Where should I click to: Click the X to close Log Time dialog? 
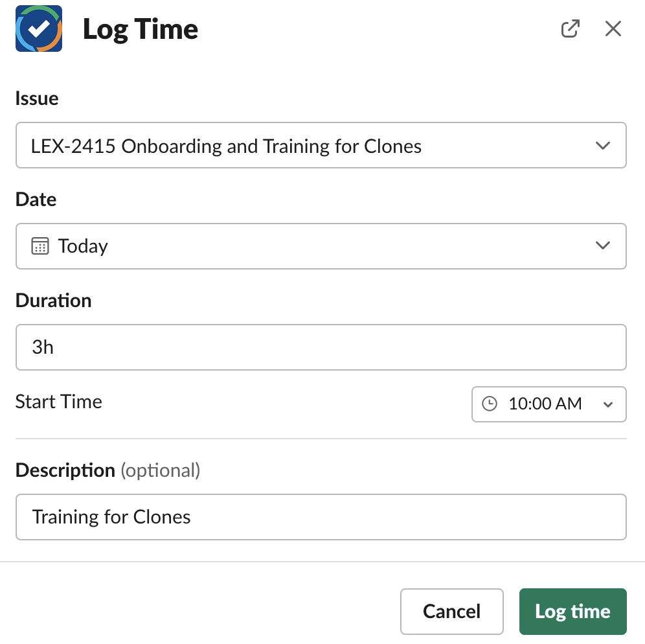613,29
